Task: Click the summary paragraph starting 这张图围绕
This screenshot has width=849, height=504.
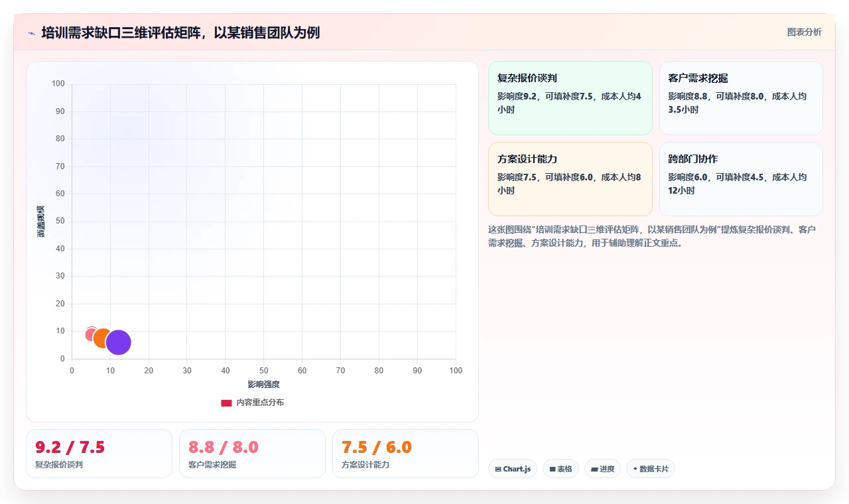Action: (x=652, y=236)
